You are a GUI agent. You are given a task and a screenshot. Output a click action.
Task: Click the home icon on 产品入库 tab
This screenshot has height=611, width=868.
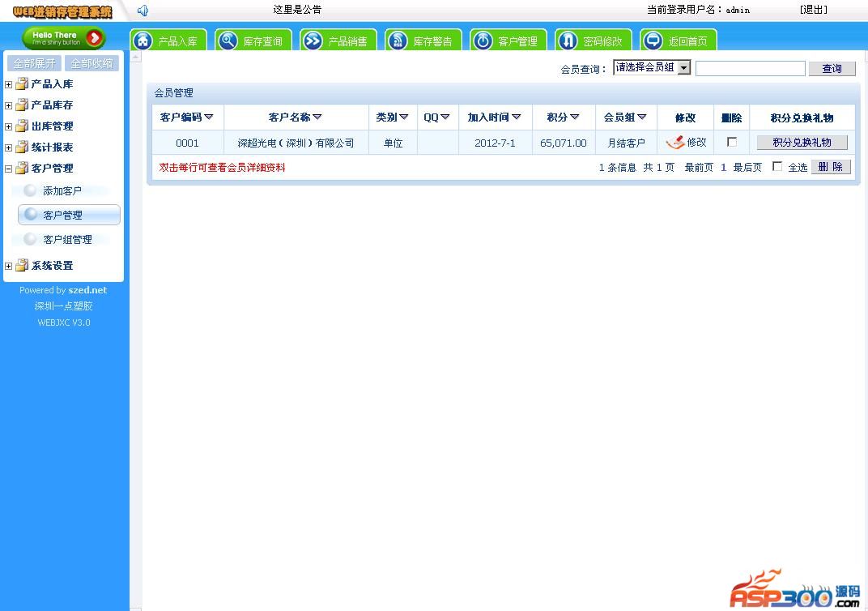[x=143, y=41]
